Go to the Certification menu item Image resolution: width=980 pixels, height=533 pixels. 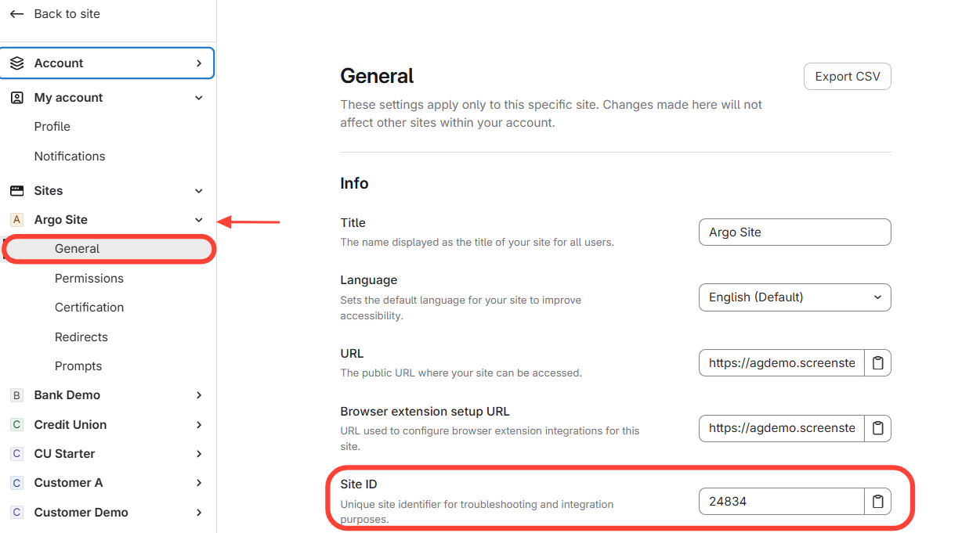(x=89, y=308)
